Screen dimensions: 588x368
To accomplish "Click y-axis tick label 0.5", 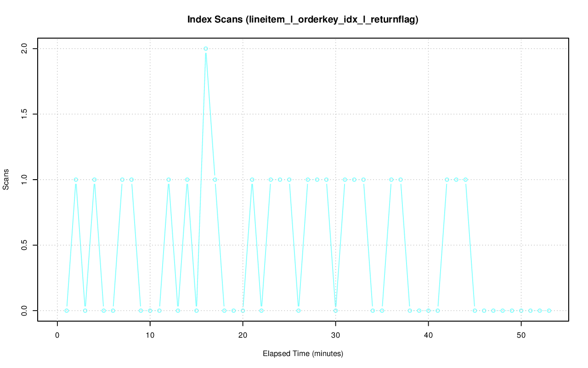I will coord(24,245).
